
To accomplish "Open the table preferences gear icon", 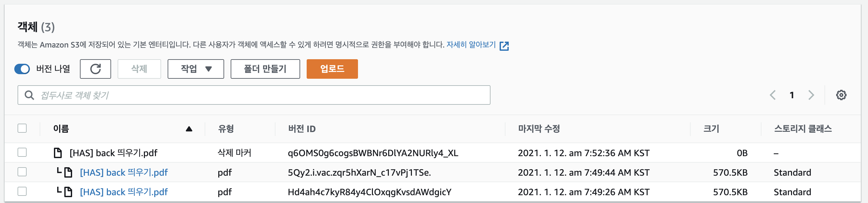I will pos(841,95).
